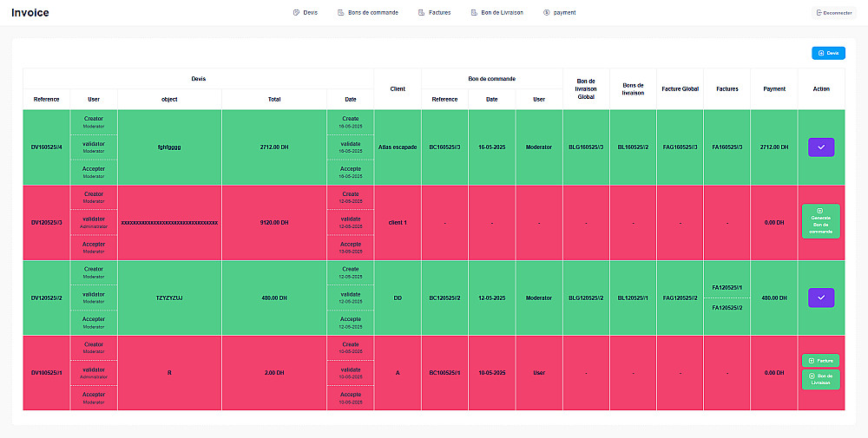The width and height of the screenshot is (868, 438).
Task: Click the Bon de Livraison nav icon
Action: 474,13
